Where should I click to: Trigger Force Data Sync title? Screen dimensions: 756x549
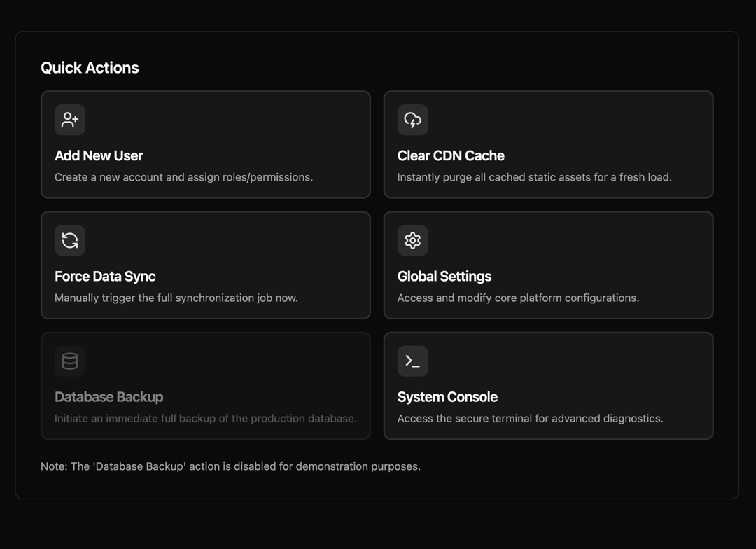pyautogui.click(x=105, y=277)
